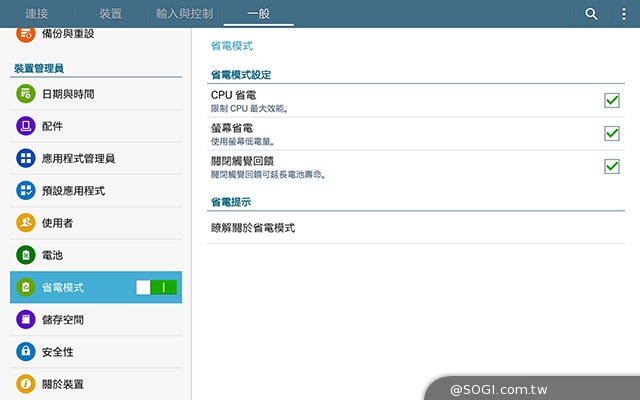Open 瞭解關於省電模式 information
640x400 pixels.
pyautogui.click(x=253, y=228)
